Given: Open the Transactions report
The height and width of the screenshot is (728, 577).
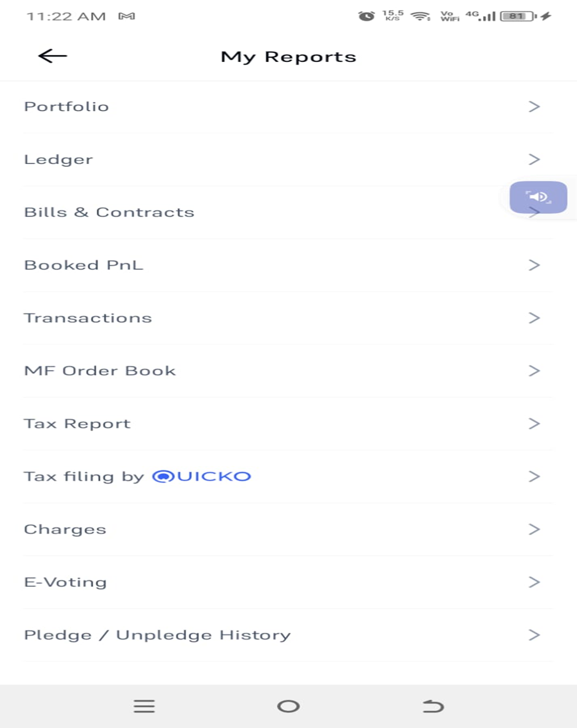Looking at the screenshot, I should click(288, 318).
